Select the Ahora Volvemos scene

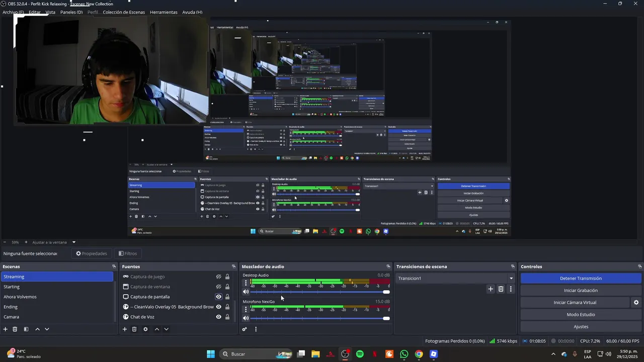tap(57, 297)
